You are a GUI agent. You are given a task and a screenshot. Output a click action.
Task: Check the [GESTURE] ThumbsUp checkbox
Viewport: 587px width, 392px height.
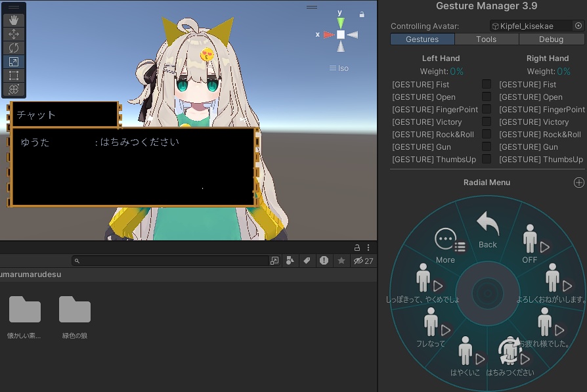487,159
